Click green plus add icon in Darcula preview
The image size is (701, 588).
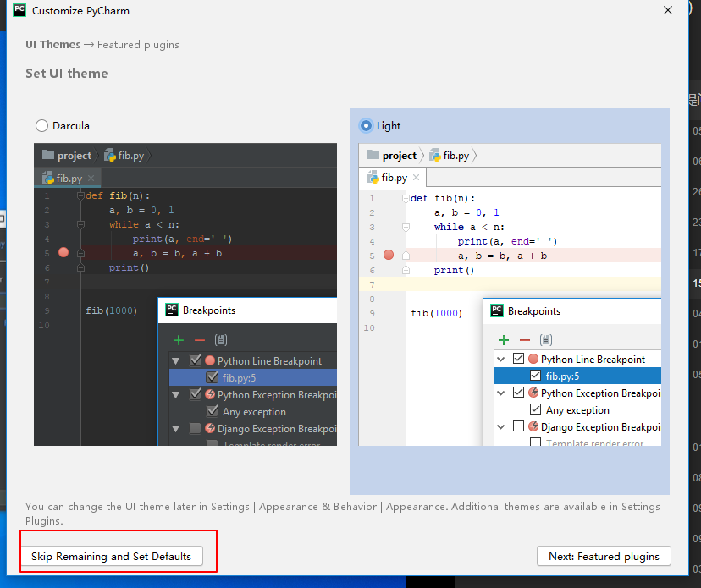(179, 340)
